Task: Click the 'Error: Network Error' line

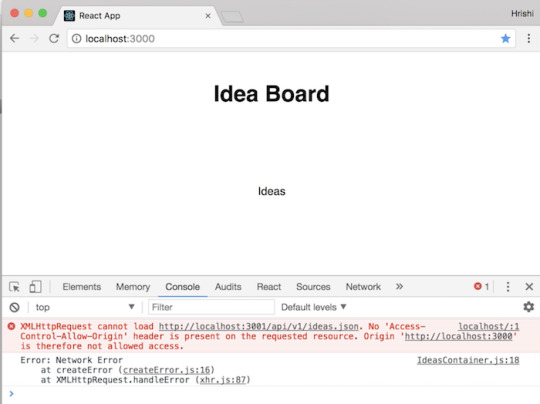Action: click(x=72, y=360)
